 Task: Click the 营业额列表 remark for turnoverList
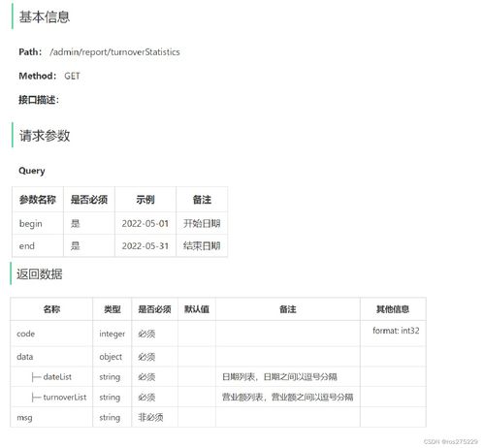tap(287, 398)
